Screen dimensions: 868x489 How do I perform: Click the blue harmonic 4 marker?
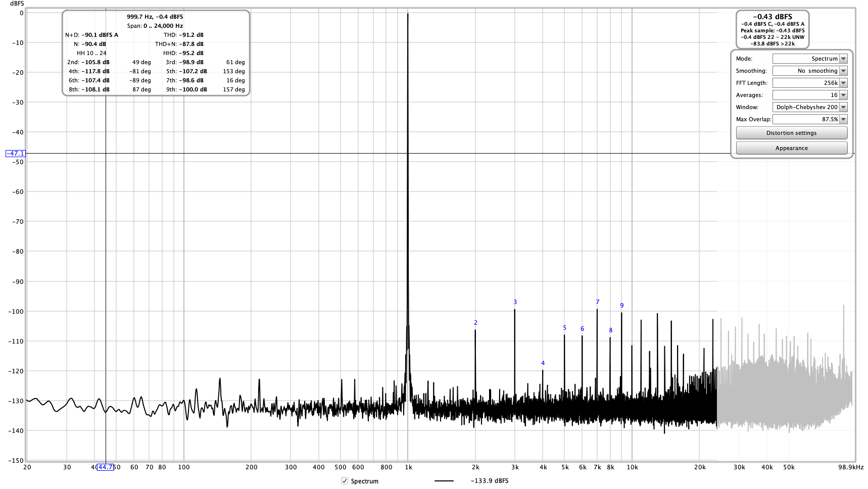click(x=543, y=363)
